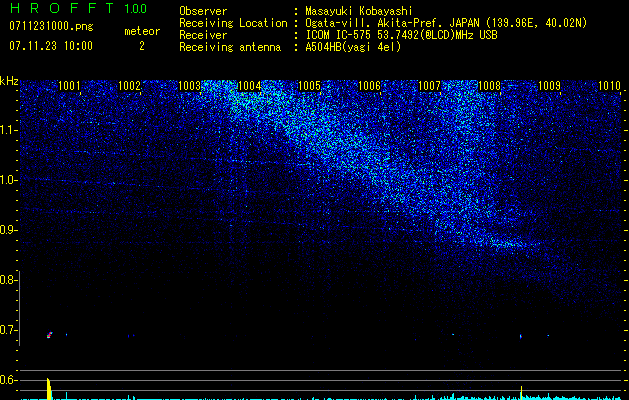Click time marker 1006
Image resolution: width=629 pixels, height=400 pixels.
[369, 86]
